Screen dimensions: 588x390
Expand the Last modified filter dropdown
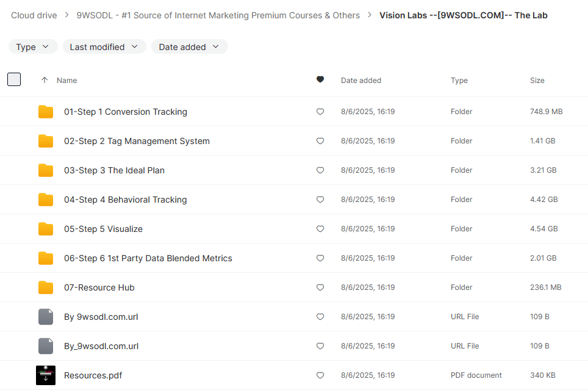(104, 47)
